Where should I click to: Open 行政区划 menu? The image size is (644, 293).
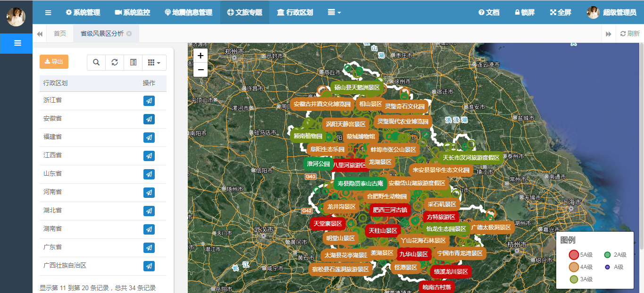pos(295,12)
